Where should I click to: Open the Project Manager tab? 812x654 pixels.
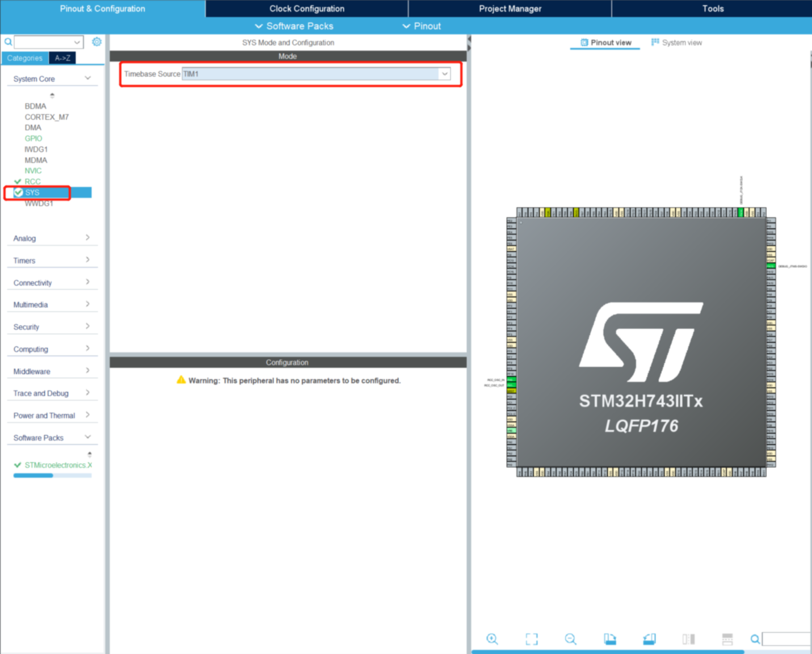pyautogui.click(x=510, y=9)
